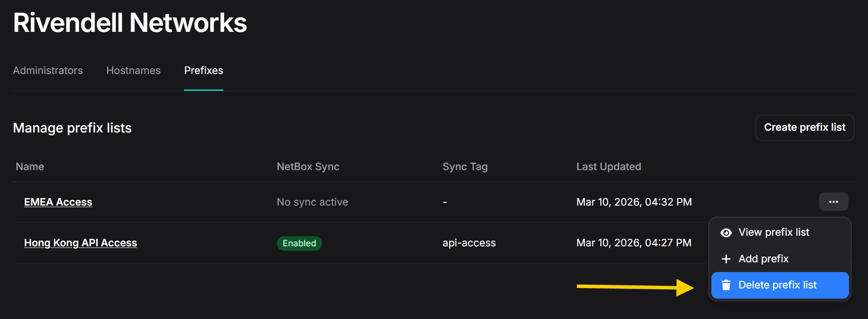The image size is (868, 319).
Task: Click the trash icon beside Delete prefix list
Action: 726,285
